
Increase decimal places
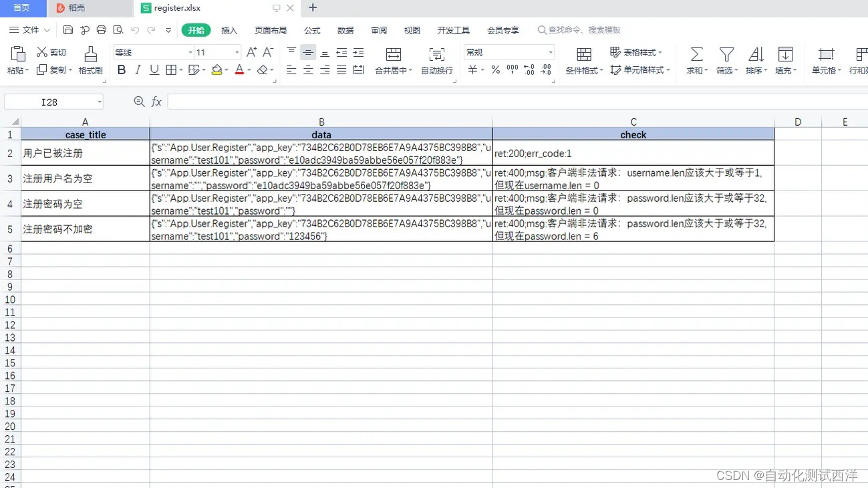point(529,70)
